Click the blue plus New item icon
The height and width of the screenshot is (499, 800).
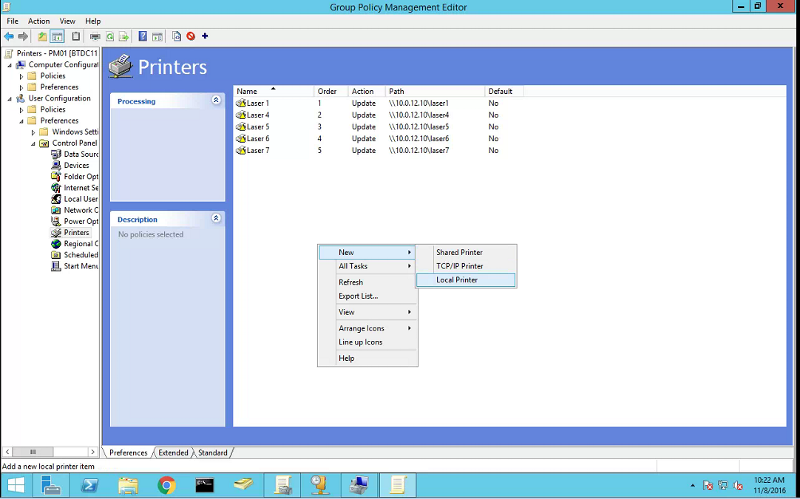point(205,36)
